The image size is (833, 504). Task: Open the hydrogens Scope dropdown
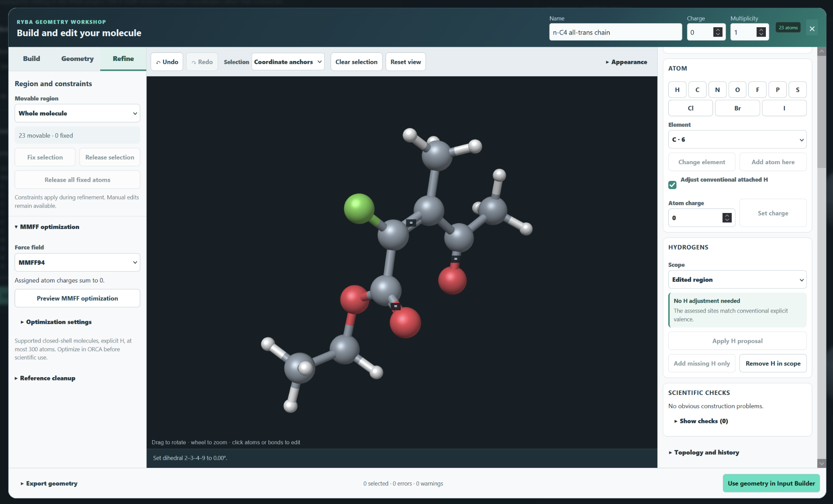pyautogui.click(x=737, y=280)
